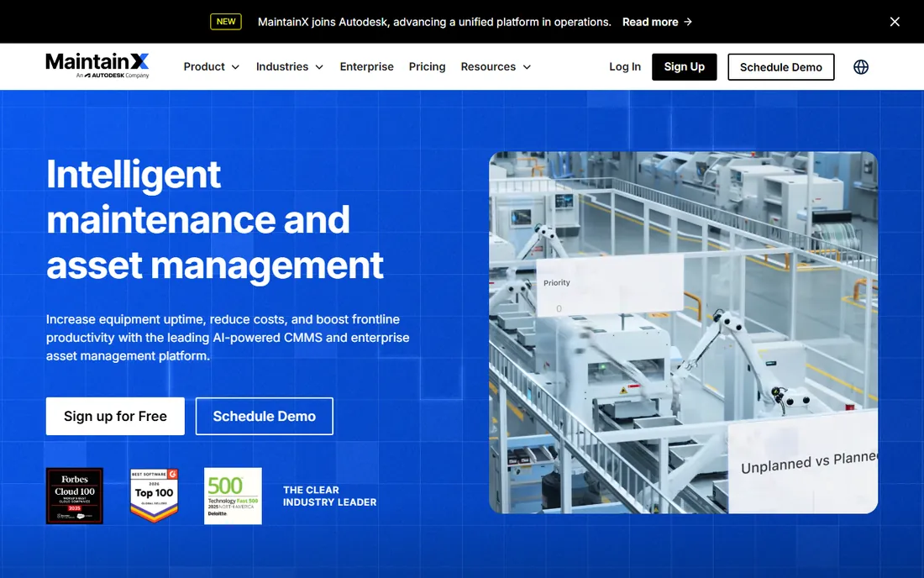The height and width of the screenshot is (578, 924).
Task: Click the Increase equipment uptime description paragraph
Action: pyautogui.click(x=228, y=338)
